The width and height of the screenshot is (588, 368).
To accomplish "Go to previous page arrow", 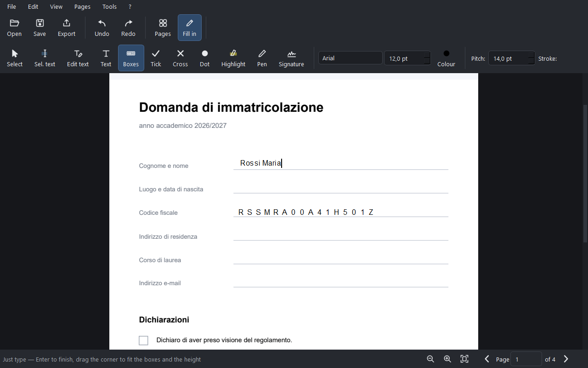I will pyautogui.click(x=487, y=359).
